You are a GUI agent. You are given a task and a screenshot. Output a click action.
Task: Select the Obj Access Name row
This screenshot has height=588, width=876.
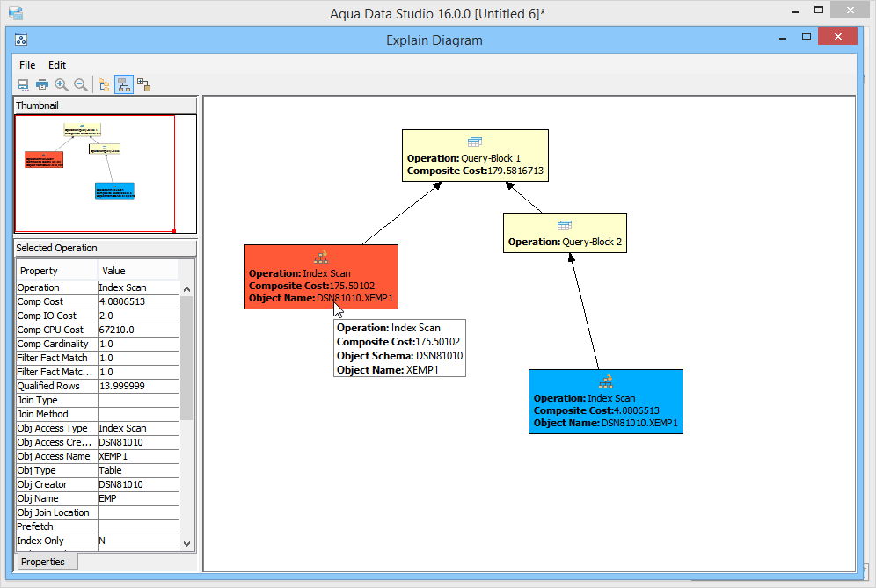click(x=98, y=456)
